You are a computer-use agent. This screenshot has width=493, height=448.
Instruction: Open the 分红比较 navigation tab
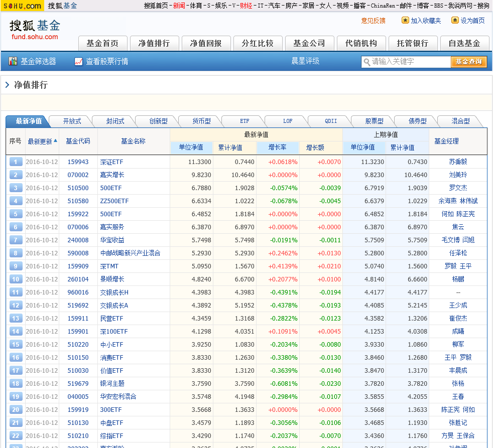click(258, 43)
